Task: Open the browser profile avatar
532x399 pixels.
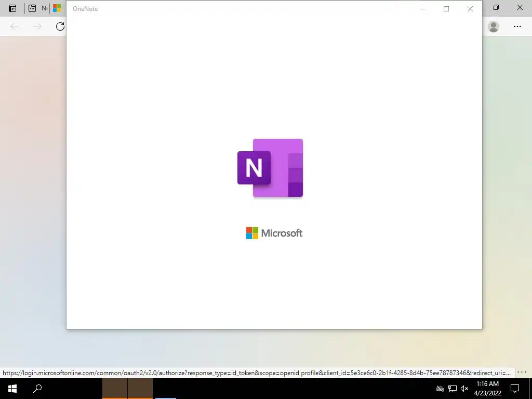Action: click(x=494, y=26)
